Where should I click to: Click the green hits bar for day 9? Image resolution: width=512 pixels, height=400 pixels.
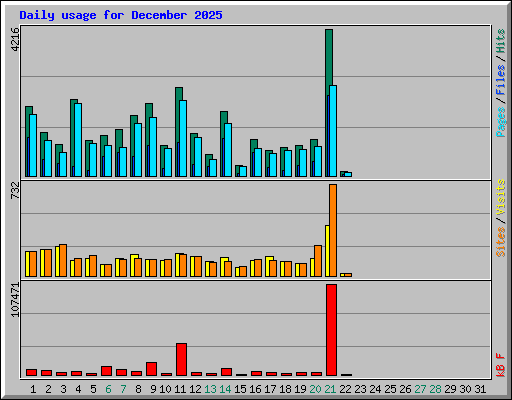[x=149, y=110]
